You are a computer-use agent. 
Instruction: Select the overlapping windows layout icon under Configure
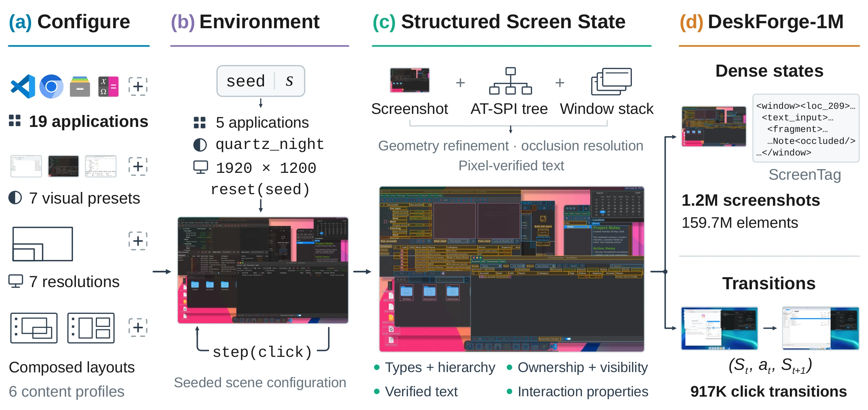[x=34, y=328]
